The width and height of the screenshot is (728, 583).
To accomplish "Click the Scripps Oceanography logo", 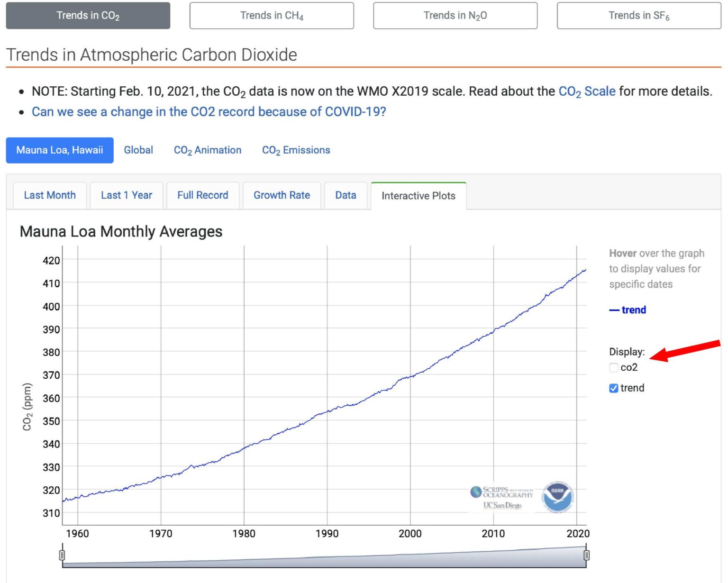I will tap(502, 497).
